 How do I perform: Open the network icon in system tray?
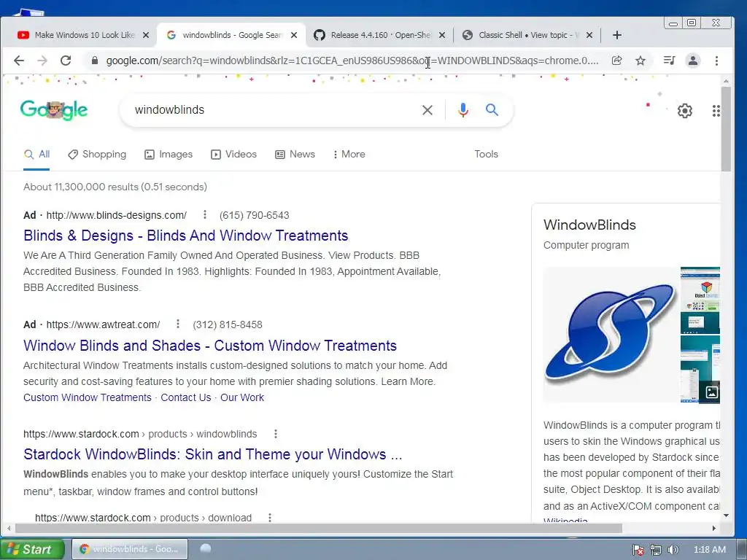pos(656,550)
